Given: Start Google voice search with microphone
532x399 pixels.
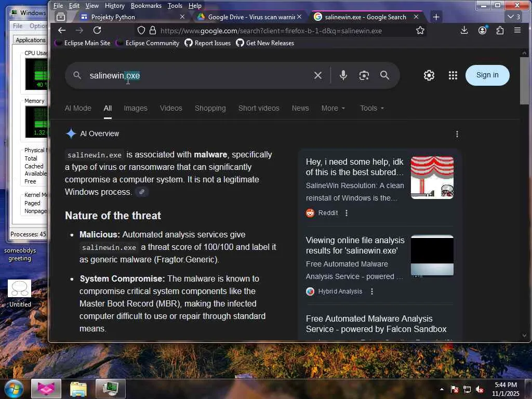Looking at the screenshot, I should point(343,75).
